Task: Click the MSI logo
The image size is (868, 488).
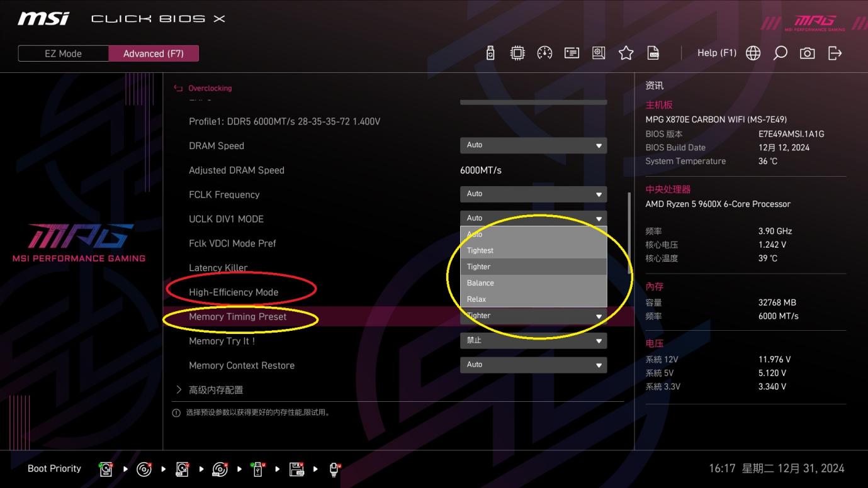Action: pos(43,18)
